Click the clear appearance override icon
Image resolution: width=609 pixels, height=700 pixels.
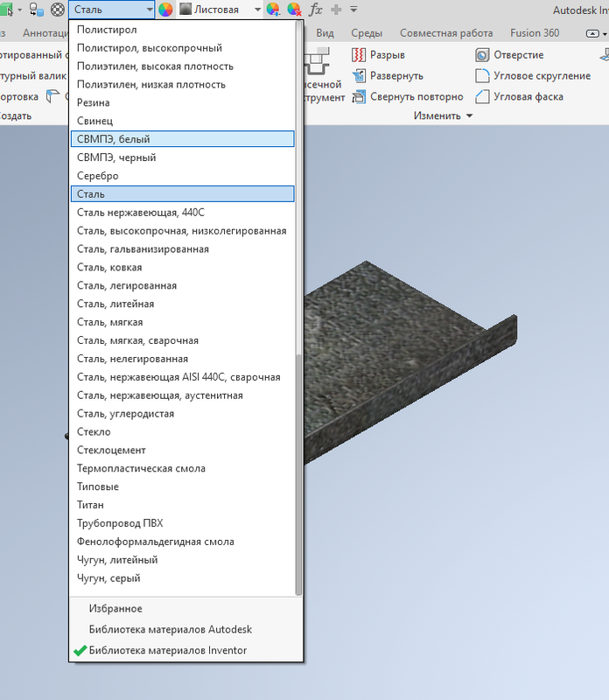coord(294,10)
